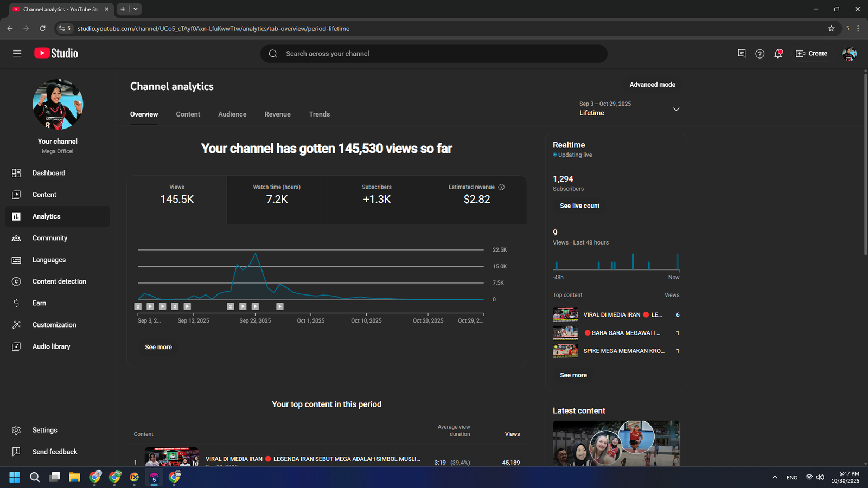Click Advanced mode link
Viewport: 868px width, 488px height.
[652, 85]
